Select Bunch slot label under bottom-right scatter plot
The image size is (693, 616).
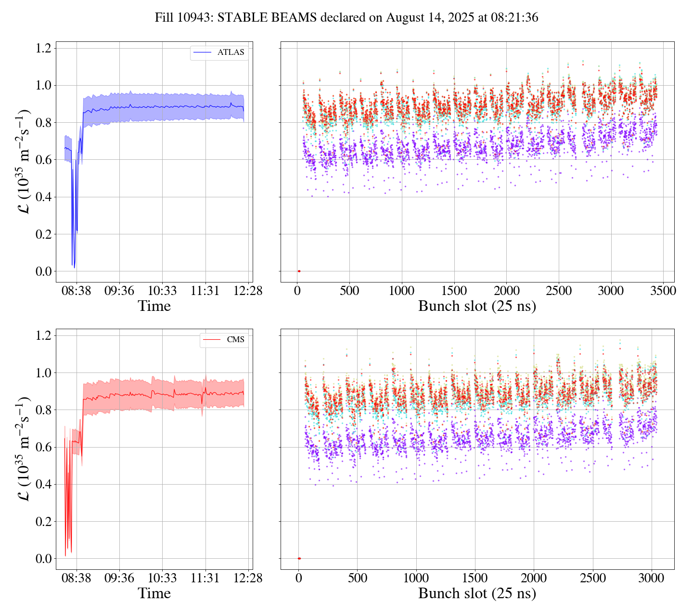476,593
